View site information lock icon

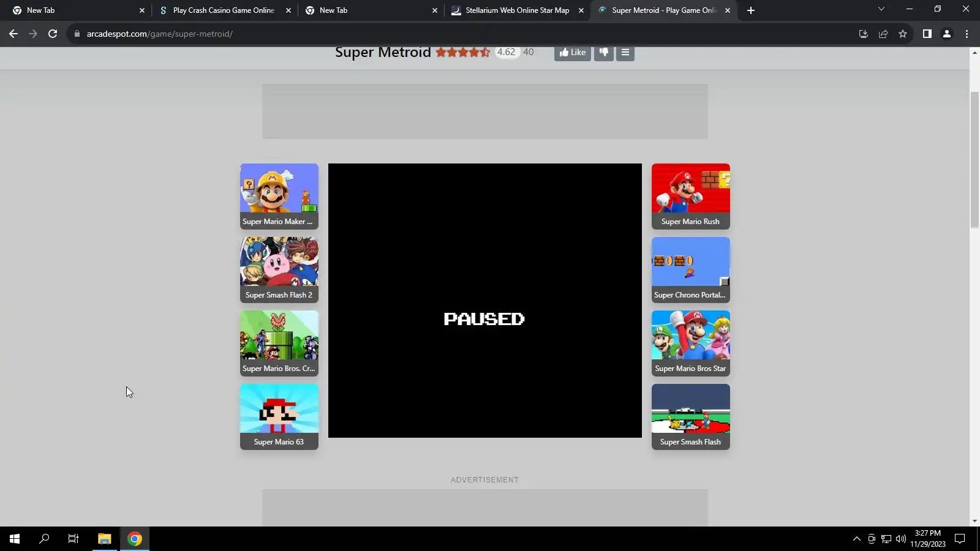click(77, 34)
